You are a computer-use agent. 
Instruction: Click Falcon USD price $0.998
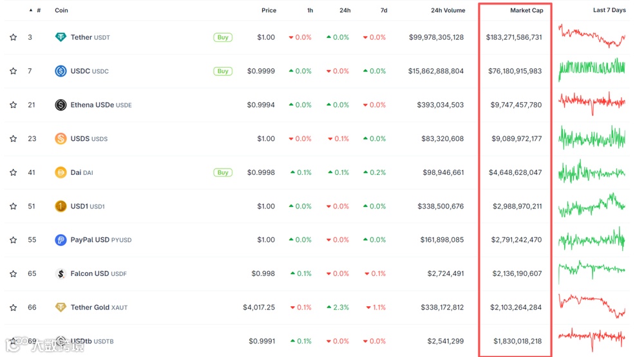tap(263, 274)
